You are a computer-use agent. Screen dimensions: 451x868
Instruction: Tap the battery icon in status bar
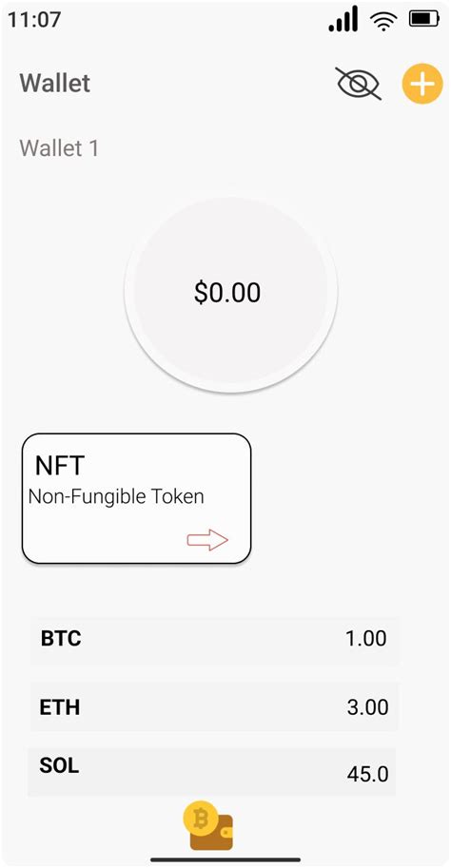[423, 19]
